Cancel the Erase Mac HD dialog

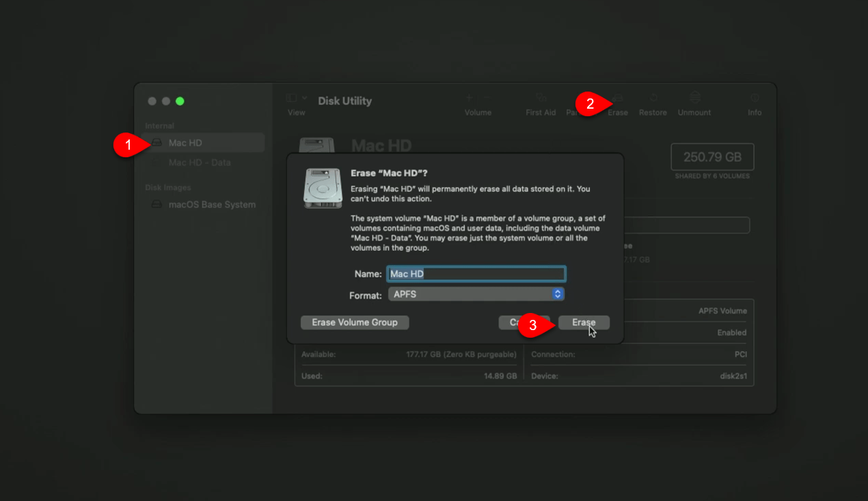(524, 323)
